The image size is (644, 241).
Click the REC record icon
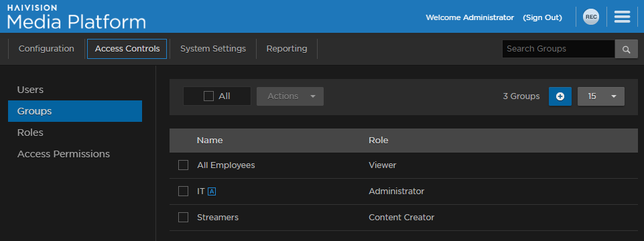(590, 17)
